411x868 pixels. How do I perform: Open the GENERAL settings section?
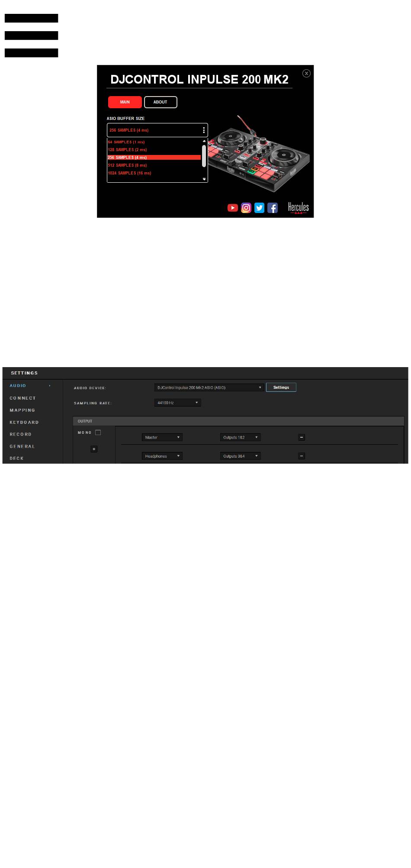tap(22, 447)
